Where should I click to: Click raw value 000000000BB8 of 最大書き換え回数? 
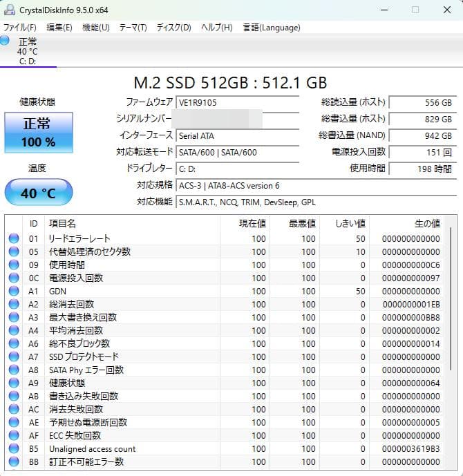coord(411,318)
